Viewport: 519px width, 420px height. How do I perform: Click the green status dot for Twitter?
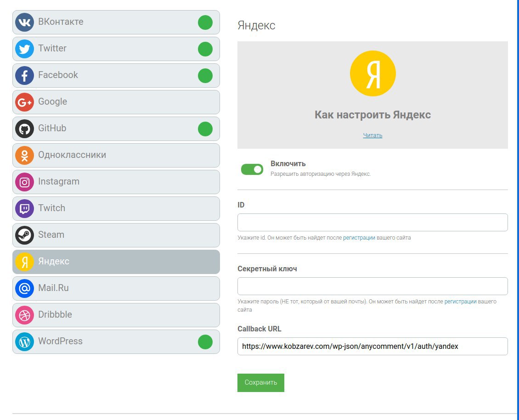(x=205, y=49)
